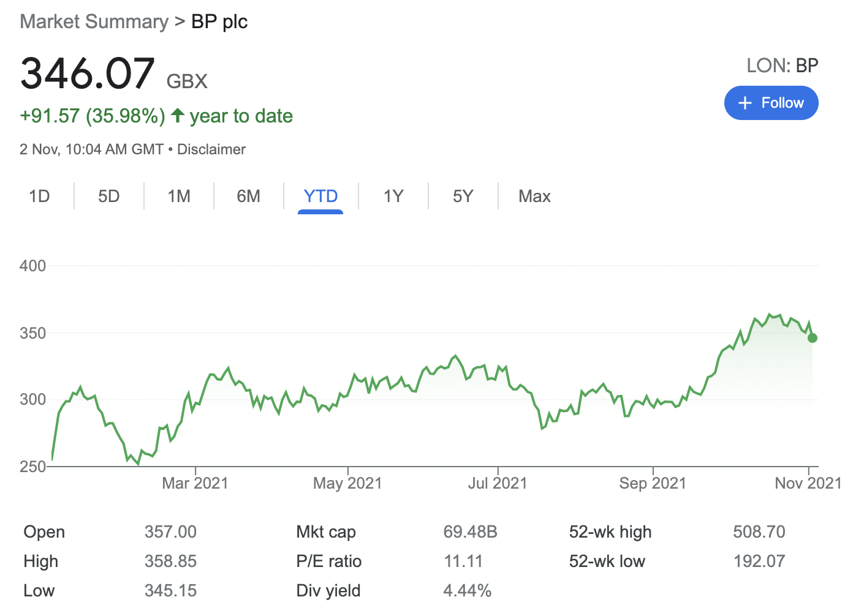Click the green up arrow icon

[x=178, y=115]
